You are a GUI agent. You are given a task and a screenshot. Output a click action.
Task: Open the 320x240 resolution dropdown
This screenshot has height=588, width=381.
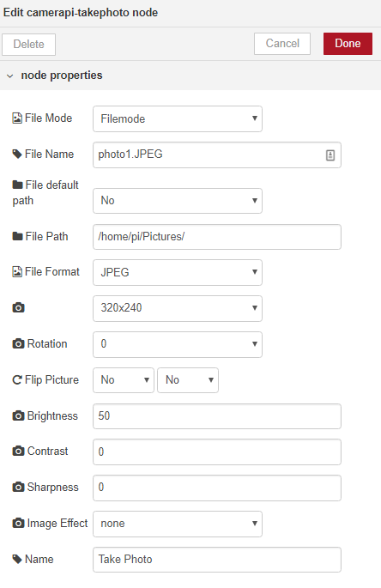pyautogui.click(x=178, y=308)
